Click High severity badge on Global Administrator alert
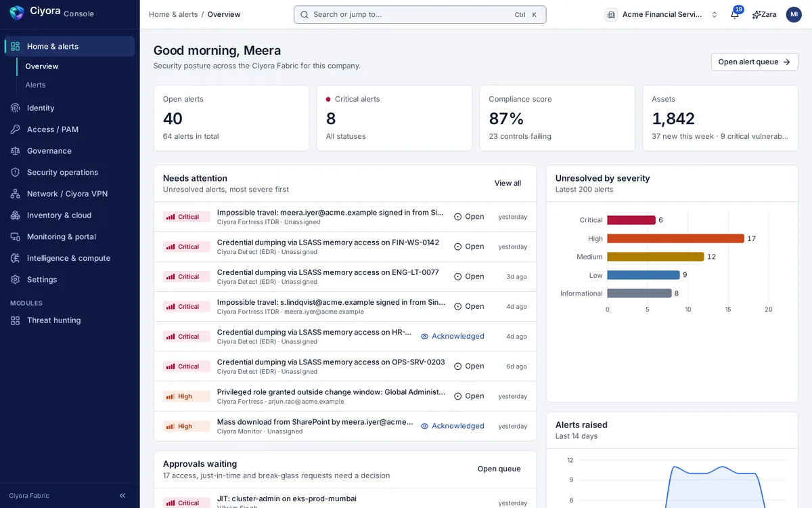Image resolution: width=812 pixels, height=508 pixels. click(186, 396)
